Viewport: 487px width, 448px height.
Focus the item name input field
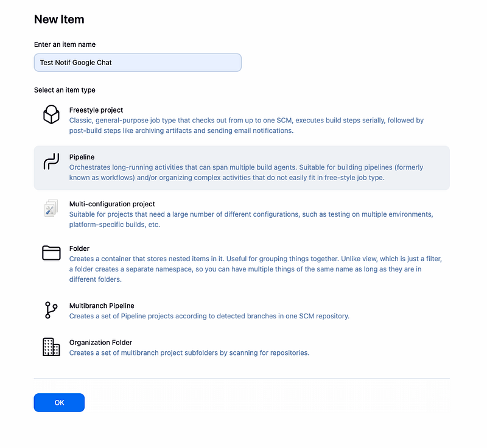pos(138,63)
